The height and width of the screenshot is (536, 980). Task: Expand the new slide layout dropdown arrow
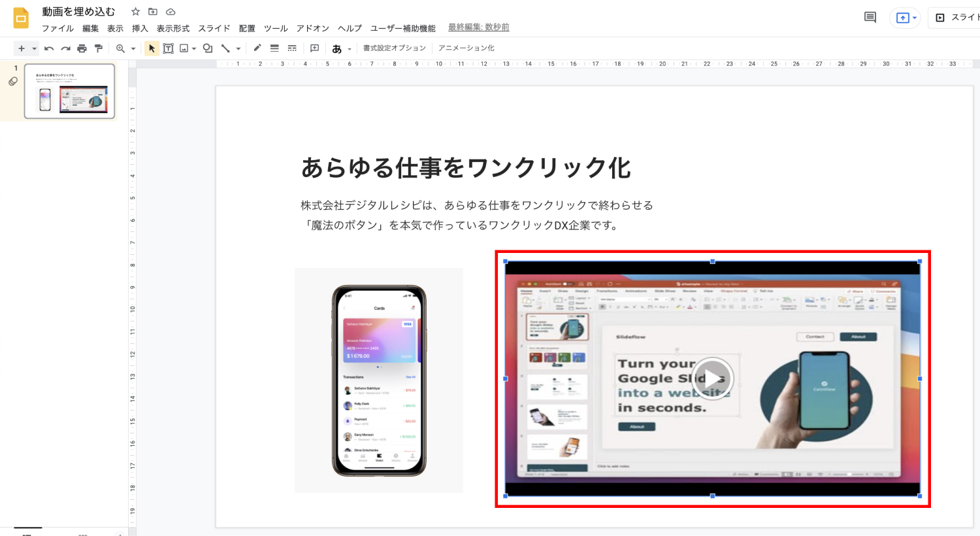(34, 49)
